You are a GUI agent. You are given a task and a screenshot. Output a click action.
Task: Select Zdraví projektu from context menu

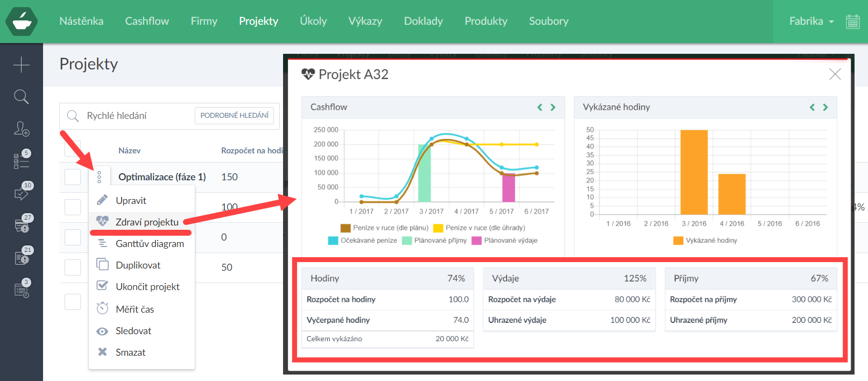point(146,222)
